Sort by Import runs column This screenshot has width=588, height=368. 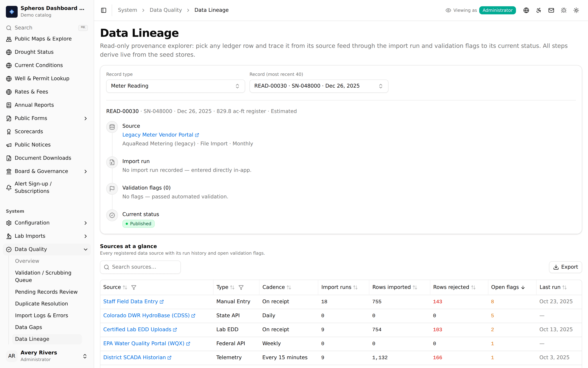point(356,287)
